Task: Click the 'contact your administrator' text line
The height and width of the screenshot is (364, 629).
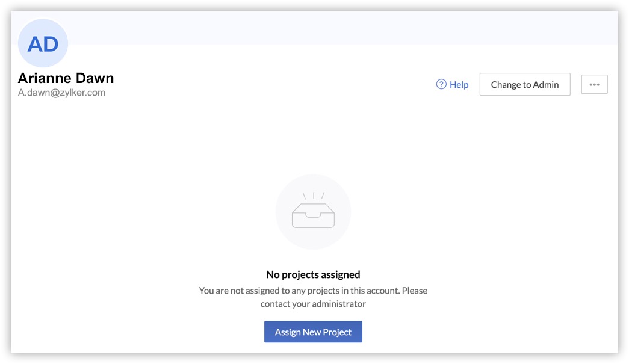Action: 314,304
